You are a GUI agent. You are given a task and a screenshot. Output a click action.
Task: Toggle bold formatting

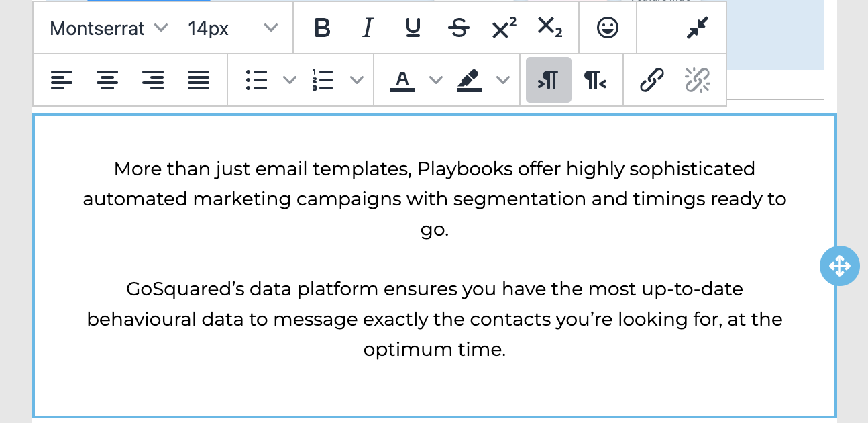322,28
